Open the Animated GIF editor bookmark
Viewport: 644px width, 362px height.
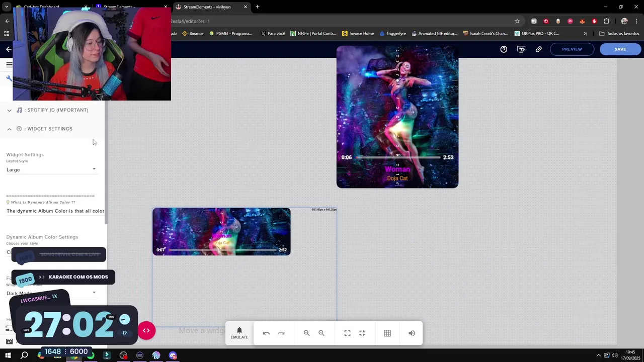(x=434, y=34)
